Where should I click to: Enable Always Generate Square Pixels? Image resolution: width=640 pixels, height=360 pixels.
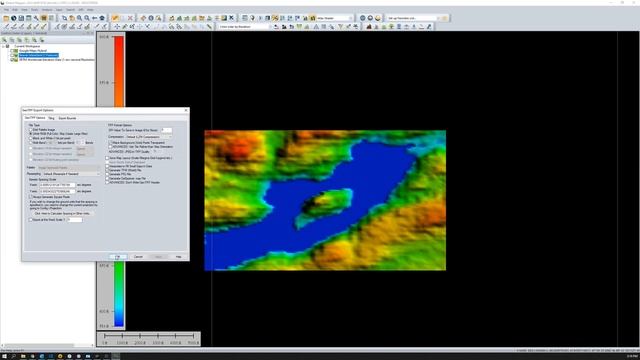click(31, 197)
